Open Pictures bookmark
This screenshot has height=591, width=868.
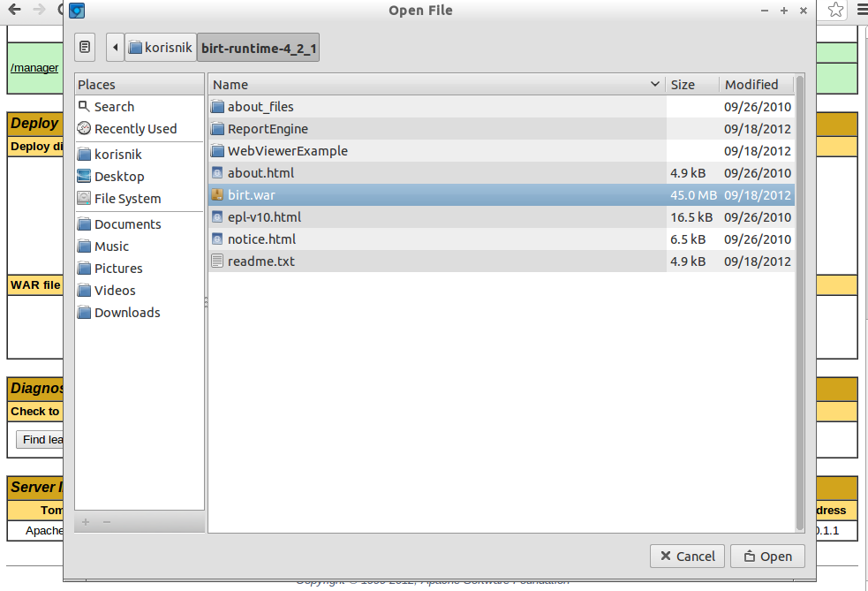pos(140,268)
